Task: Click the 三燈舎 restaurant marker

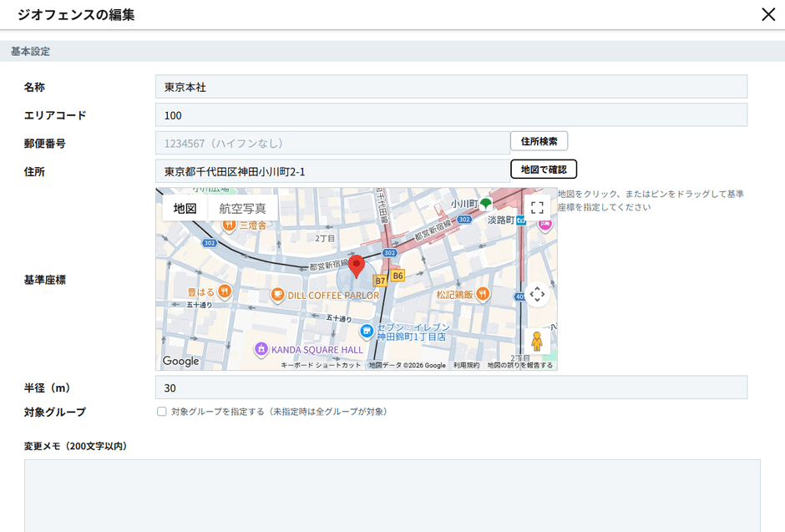Action: tap(230, 225)
